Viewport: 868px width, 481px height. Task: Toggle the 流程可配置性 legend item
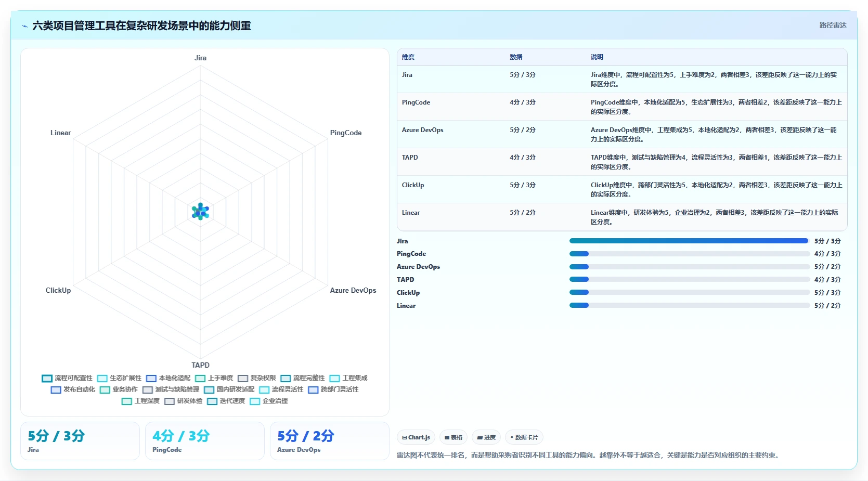(67, 378)
